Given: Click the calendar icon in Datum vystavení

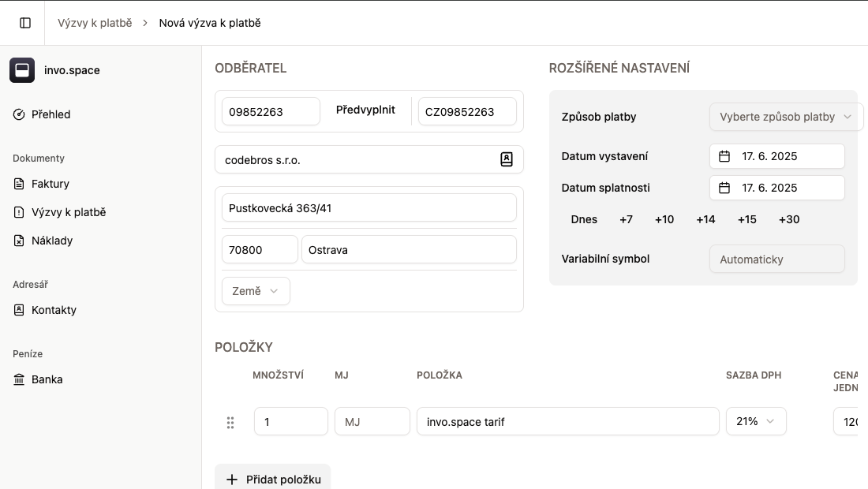Looking at the screenshot, I should coord(724,156).
